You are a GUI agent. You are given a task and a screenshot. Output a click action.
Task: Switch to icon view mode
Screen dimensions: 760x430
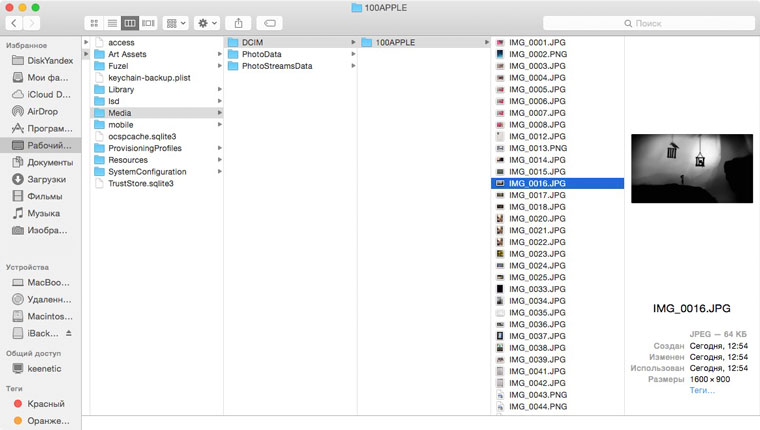point(95,22)
